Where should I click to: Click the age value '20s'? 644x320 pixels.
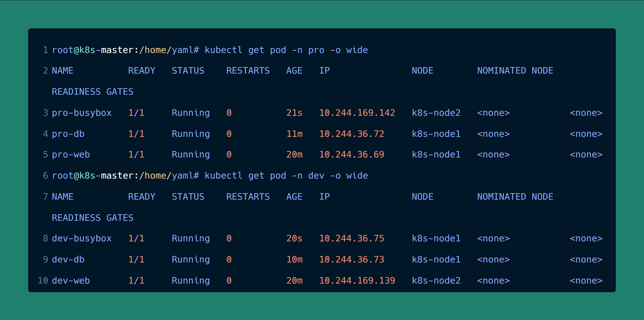coord(294,238)
